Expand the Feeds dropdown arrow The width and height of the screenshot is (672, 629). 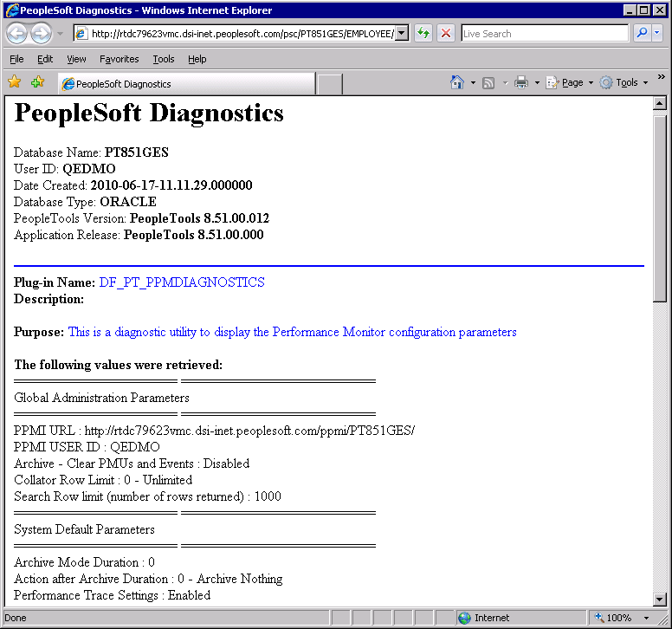point(505,83)
